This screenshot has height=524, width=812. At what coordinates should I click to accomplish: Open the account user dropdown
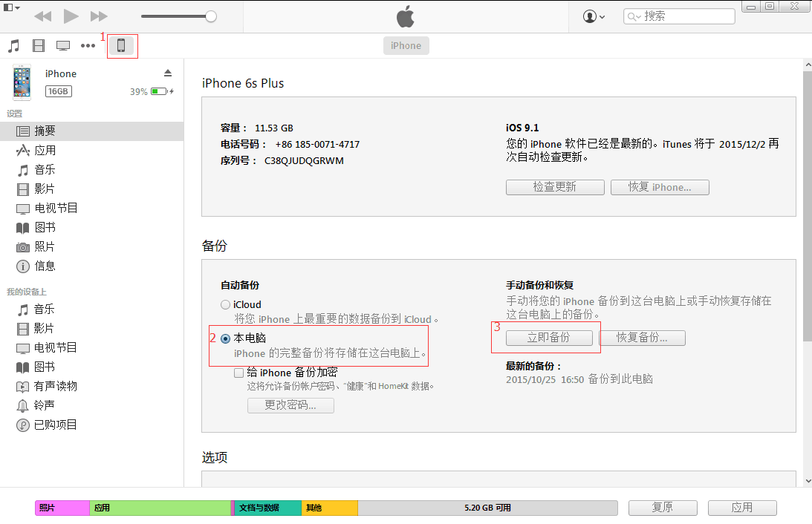pyautogui.click(x=594, y=16)
